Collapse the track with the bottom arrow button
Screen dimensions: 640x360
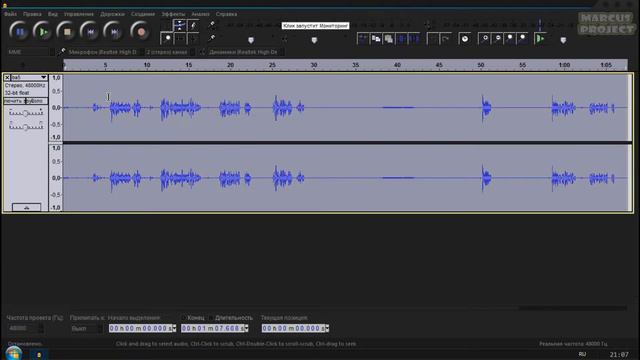[27, 207]
